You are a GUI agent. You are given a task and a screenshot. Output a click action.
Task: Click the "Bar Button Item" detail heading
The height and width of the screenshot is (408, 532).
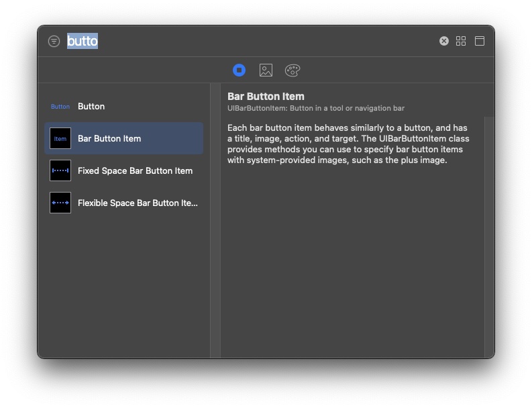pos(266,97)
